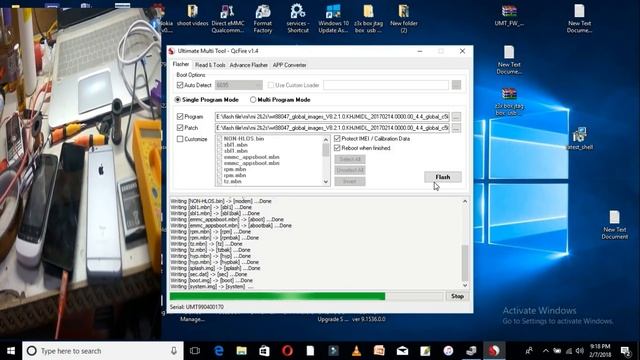The image size is (640, 360).
Task: Open services Shortcut desktop icon
Action: pos(298,18)
